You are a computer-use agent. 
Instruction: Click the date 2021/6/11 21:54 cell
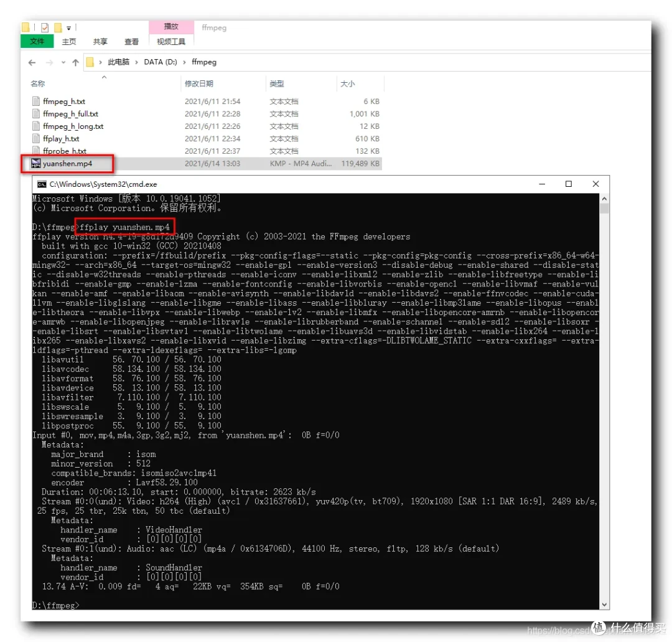pos(212,101)
